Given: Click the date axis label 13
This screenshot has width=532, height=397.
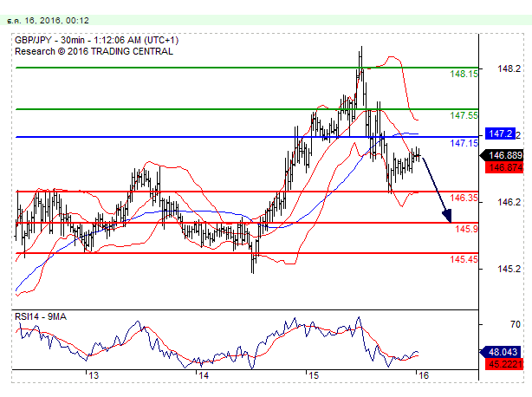Looking at the screenshot, I should coord(94,375).
